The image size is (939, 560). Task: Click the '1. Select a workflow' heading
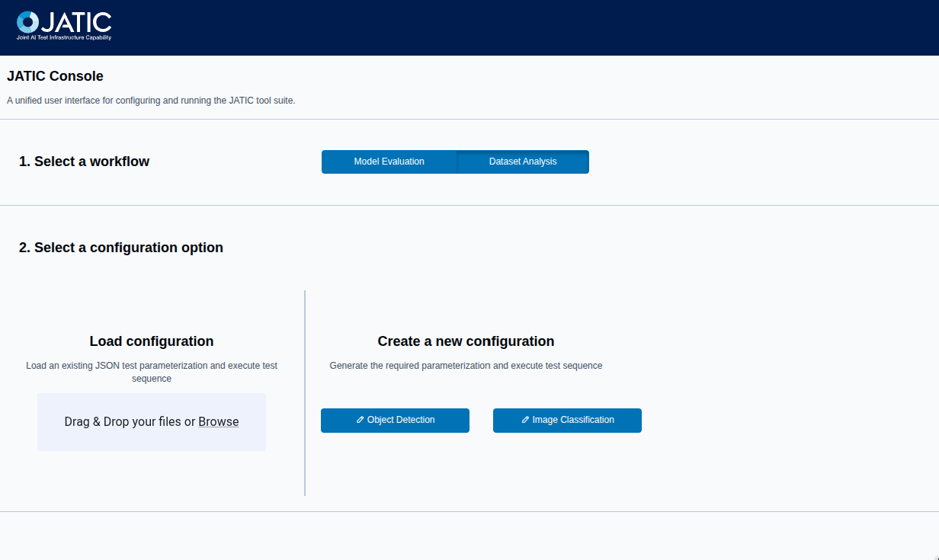85,162
